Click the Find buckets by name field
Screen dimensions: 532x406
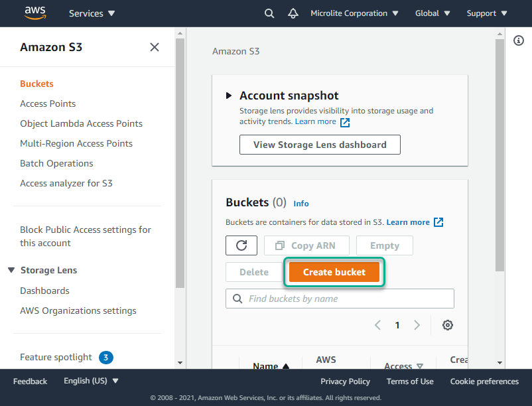[340, 299]
